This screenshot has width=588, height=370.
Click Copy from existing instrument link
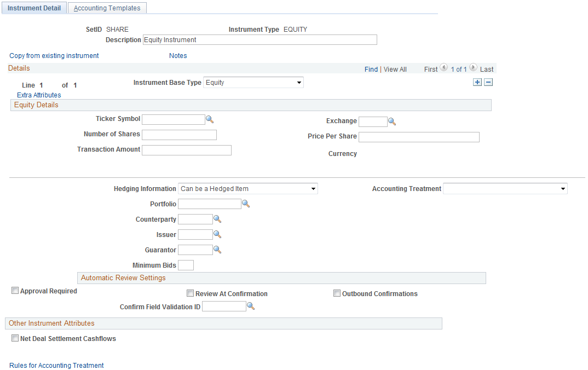(x=54, y=55)
